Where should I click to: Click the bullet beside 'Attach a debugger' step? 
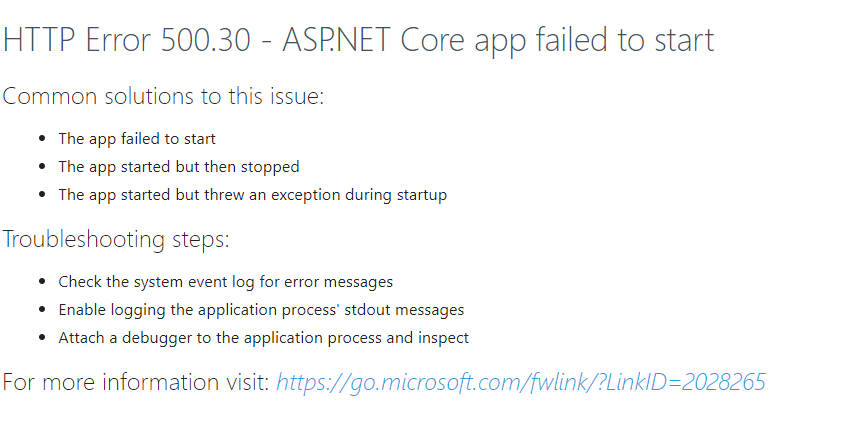(41, 338)
